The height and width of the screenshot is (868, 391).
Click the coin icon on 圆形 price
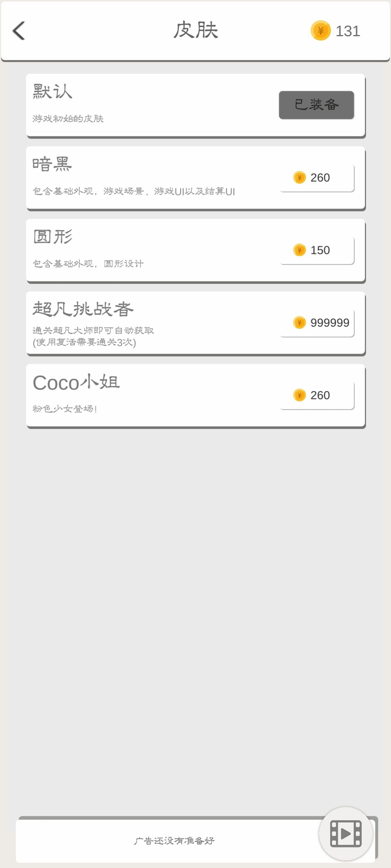pyautogui.click(x=299, y=250)
